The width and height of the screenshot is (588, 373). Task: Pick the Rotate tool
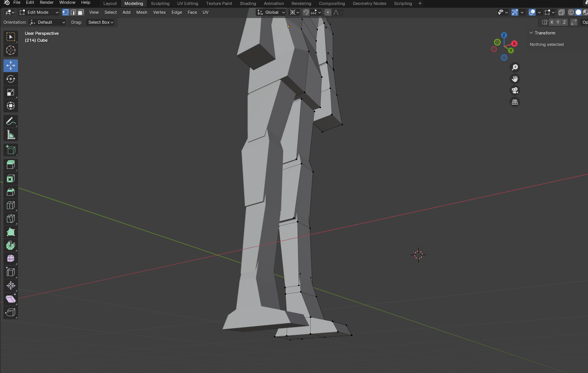(x=11, y=79)
